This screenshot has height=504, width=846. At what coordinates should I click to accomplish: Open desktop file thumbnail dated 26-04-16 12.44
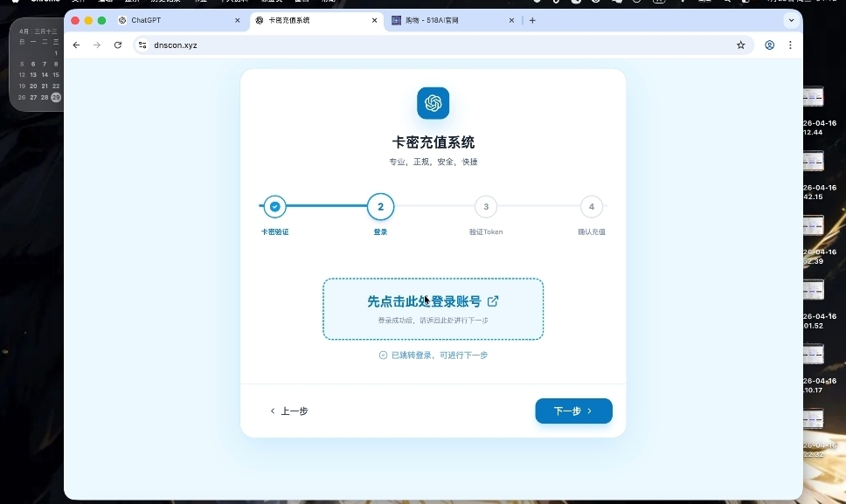tap(813, 98)
